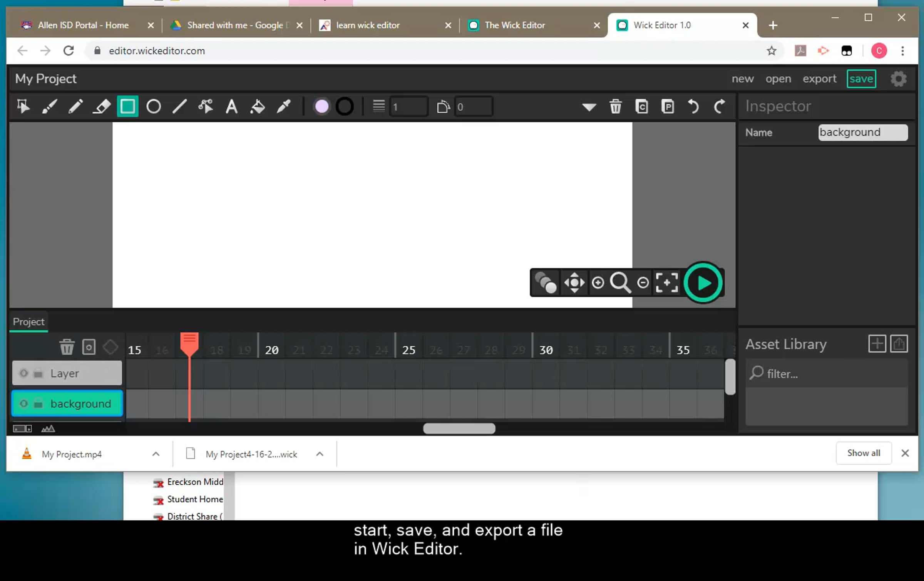Select the Eyedropper tool
Viewport: 924px width, 581px height.
click(x=284, y=106)
